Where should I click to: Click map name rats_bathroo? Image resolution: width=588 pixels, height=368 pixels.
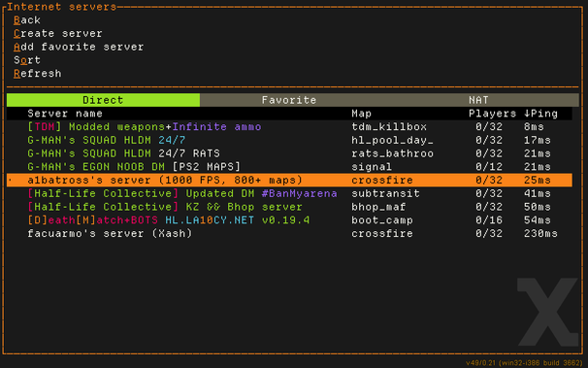(x=392, y=153)
